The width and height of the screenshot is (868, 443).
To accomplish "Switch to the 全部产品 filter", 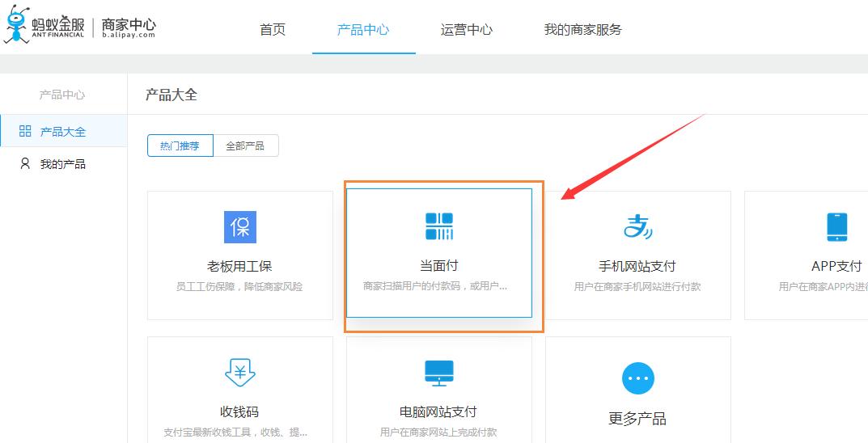I will (245, 146).
